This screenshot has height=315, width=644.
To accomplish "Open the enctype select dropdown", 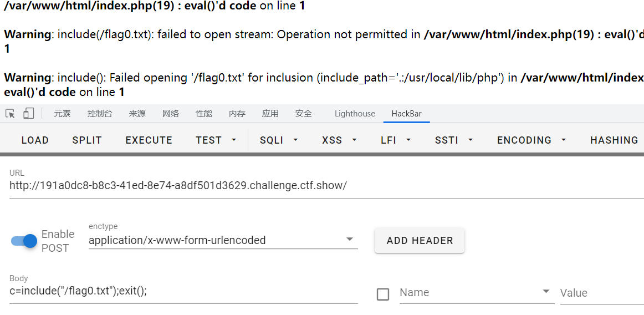I will 223,240.
